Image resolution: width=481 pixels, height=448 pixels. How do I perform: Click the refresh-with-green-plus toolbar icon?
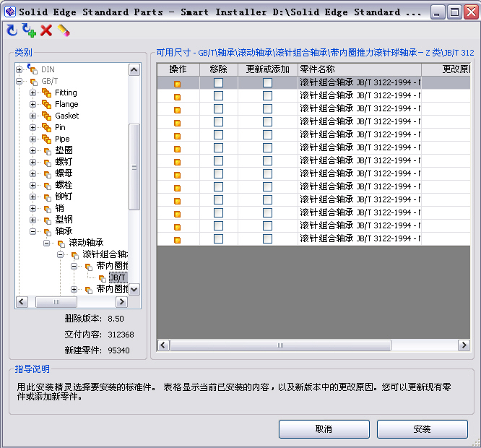pyautogui.click(x=29, y=30)
